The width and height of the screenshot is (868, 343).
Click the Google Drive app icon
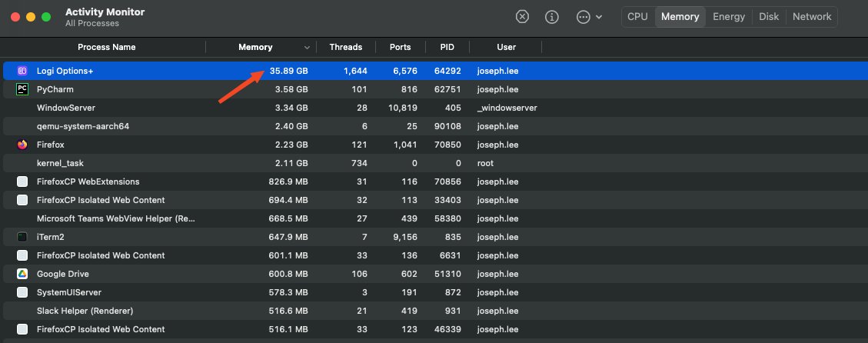tap(22, 274)
